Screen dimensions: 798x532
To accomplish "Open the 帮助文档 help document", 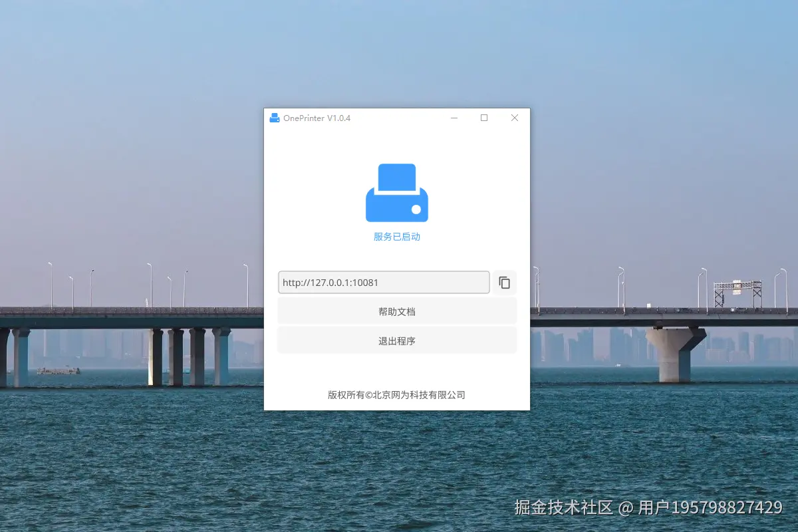I will click(396, 311).
